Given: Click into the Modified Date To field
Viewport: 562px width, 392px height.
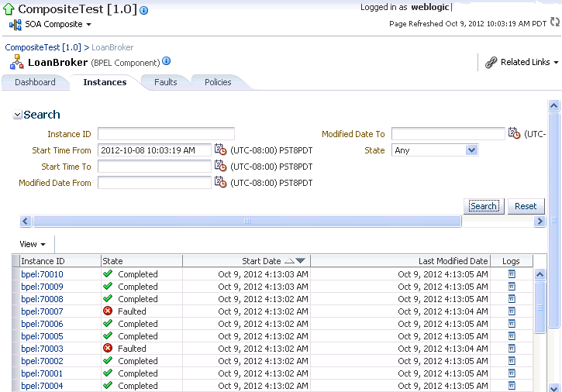Looking at the screenshot, I should point(448,134).
